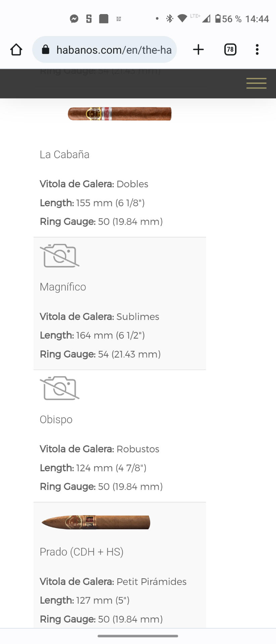Open the Magnífico vitola title
This screenshot has height=644, width=276.
(63, 287)
